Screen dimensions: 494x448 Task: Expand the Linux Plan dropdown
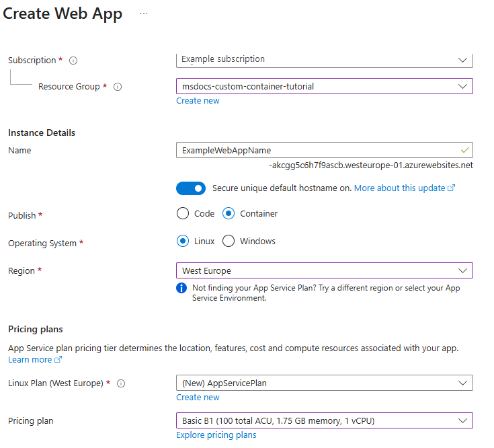pos(324,383)
